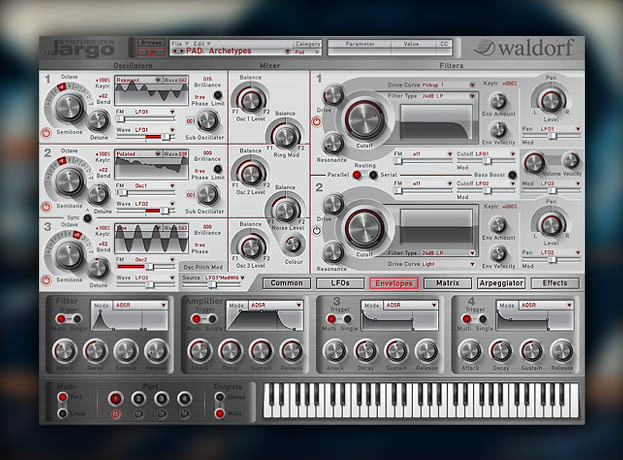Open the Envelopes tab
The image size is (623, 460).
(394, 283)
